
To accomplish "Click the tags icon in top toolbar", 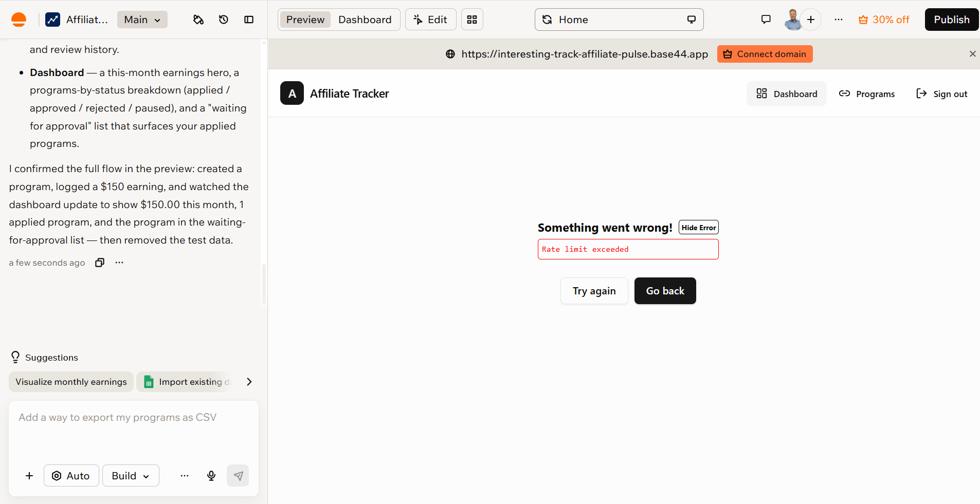I will pyautogui.click(x=198, y=20).
